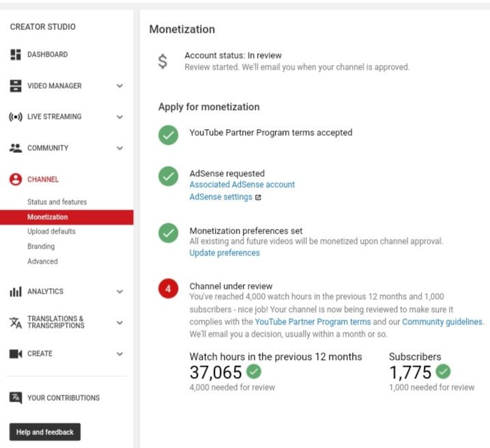
Task: Open the Community guidelines link
Action: [x=442, y=322]
